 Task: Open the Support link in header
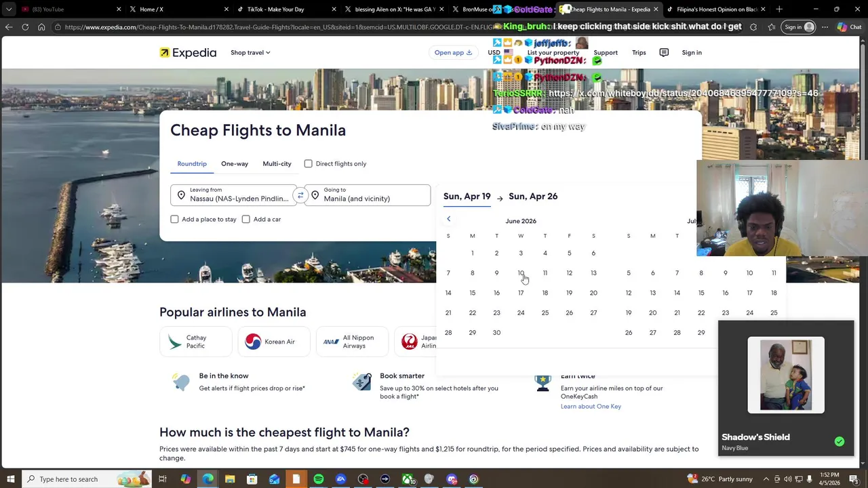coord(606,53)
